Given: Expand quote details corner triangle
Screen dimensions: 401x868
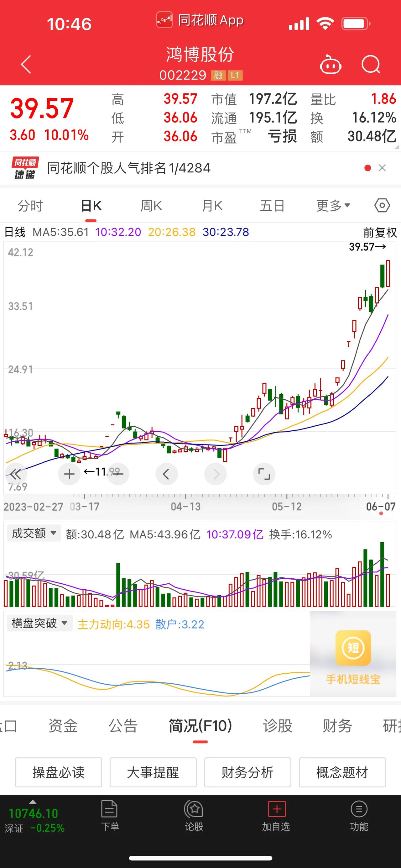Looking at the screenshot, I should pos(396,147).
